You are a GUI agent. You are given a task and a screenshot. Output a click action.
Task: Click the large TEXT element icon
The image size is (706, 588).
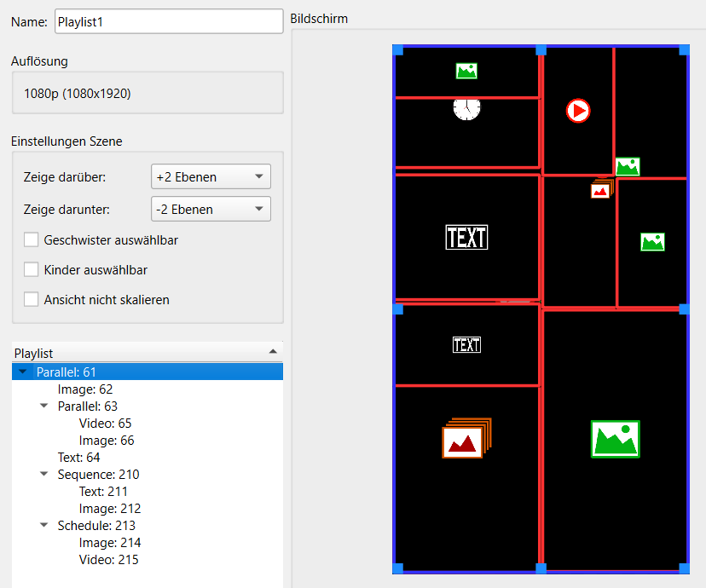(x=466, y=237)
